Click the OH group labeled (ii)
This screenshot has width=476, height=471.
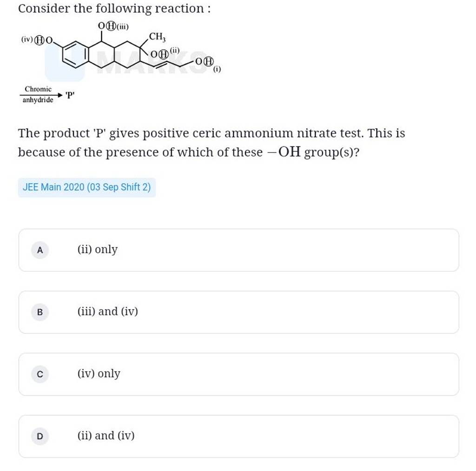tap(159, 54)
